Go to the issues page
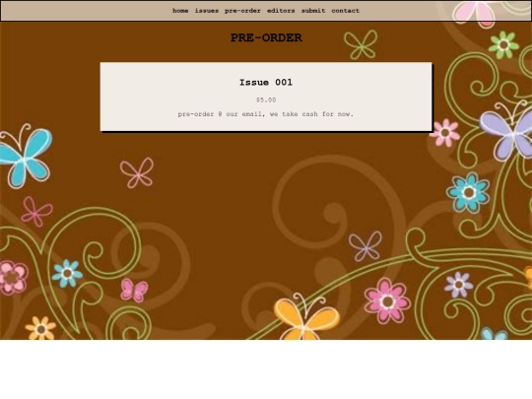The height and width of the screenshot is (399, 532). point(206,11)
